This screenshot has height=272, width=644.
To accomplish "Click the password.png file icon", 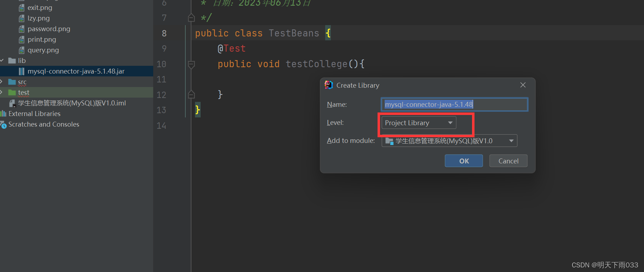I will click(22, 29).
